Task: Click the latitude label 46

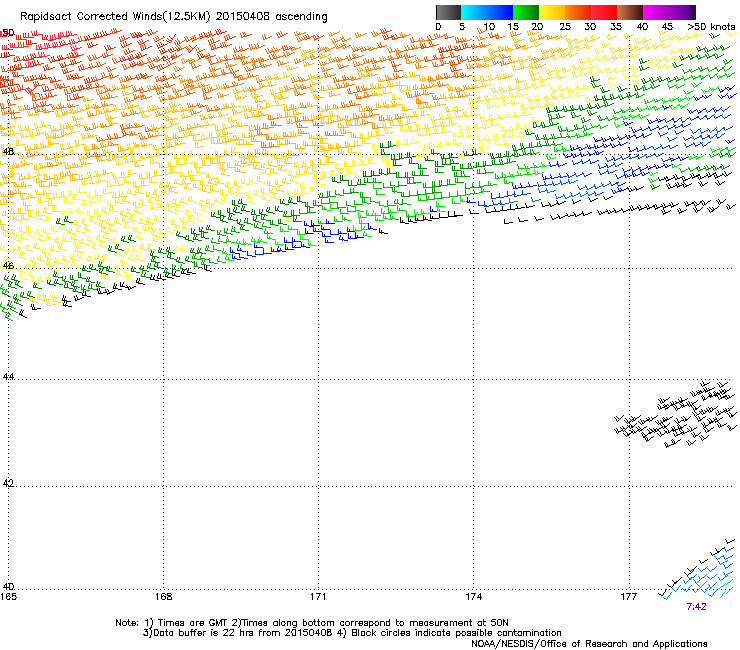Action: click(x=8, y=266)
